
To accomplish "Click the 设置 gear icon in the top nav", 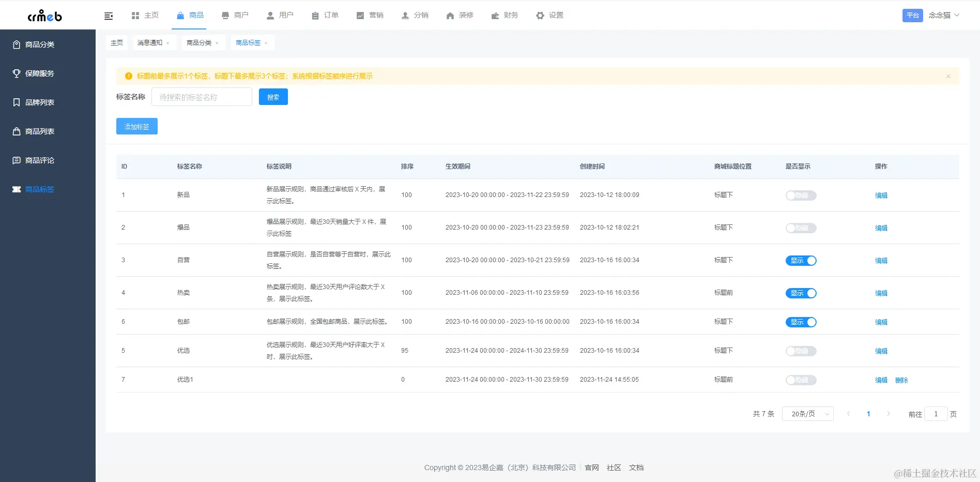I will pos(540,16).
